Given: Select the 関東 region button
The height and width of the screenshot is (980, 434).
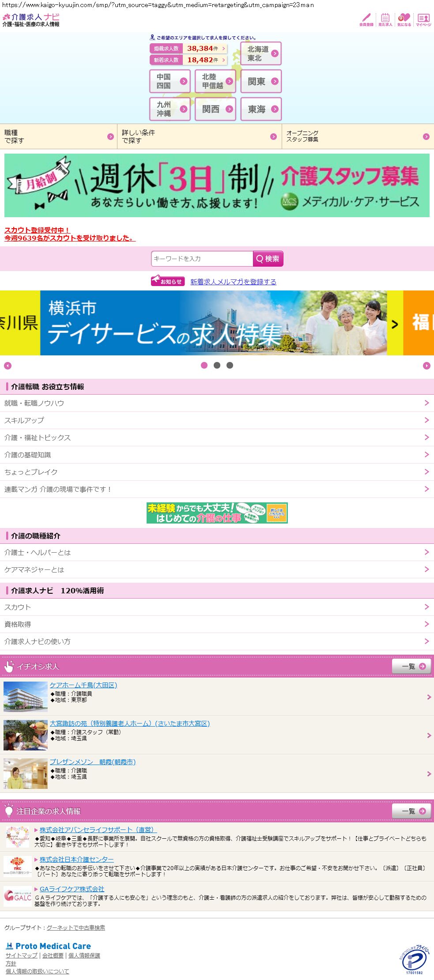Looking at the screenshot, I should [261, 81].
